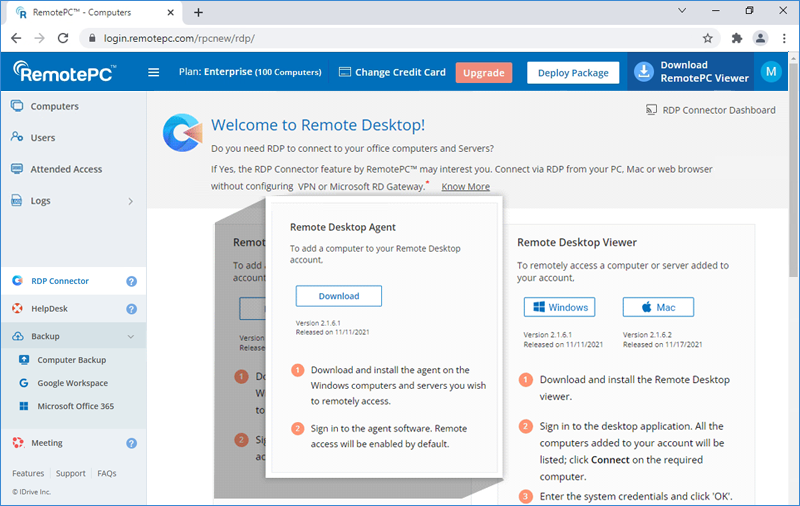The height and width of the screenshot is (506, 800).
Task: Bookmark this page with star icon
Action: point(707,38)
